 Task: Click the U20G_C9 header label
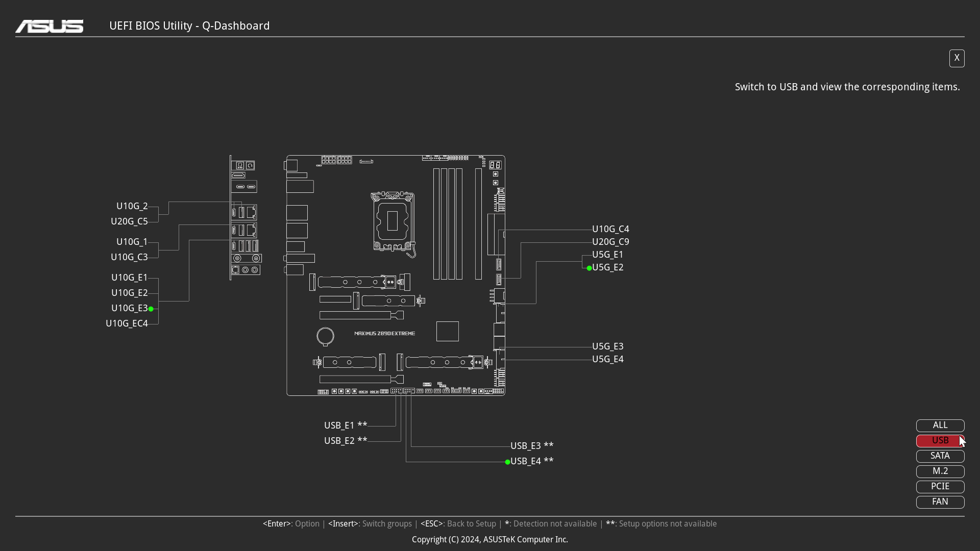click(x=610, y=242)
